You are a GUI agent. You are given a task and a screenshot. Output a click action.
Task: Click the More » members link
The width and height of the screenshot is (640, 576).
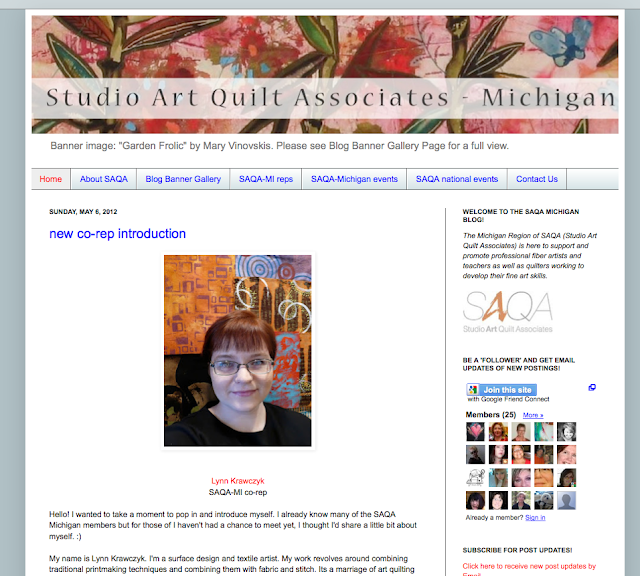[533, 415]
